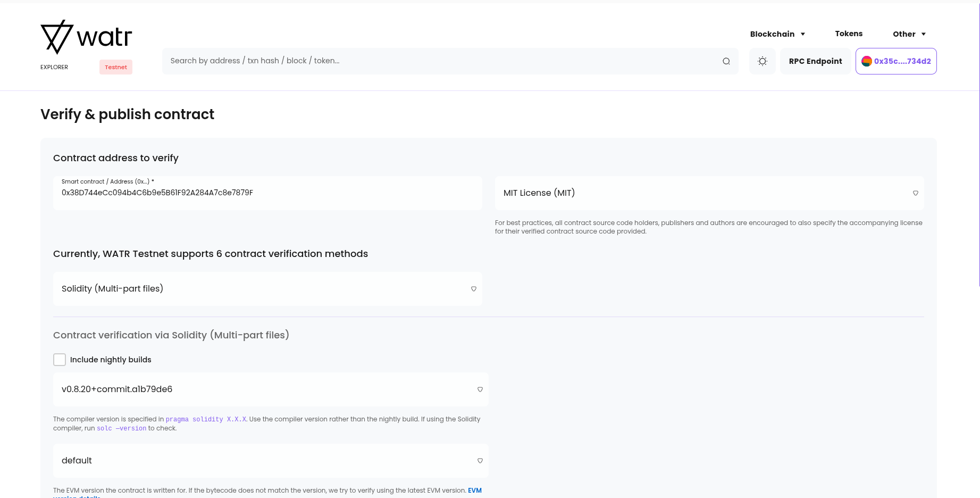
Task: Click the RPC Endpoint button
Action: pos(815,61)
